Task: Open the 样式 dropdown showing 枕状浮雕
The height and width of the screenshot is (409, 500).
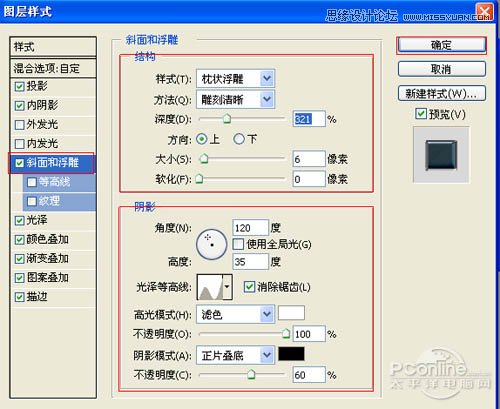Action: (x=236, y=79)
